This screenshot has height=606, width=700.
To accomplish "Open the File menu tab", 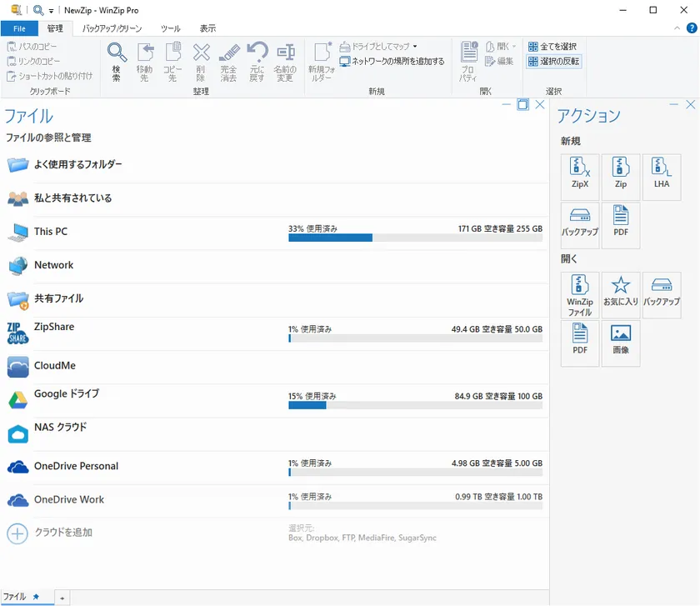I will click(x=19, y=28).
